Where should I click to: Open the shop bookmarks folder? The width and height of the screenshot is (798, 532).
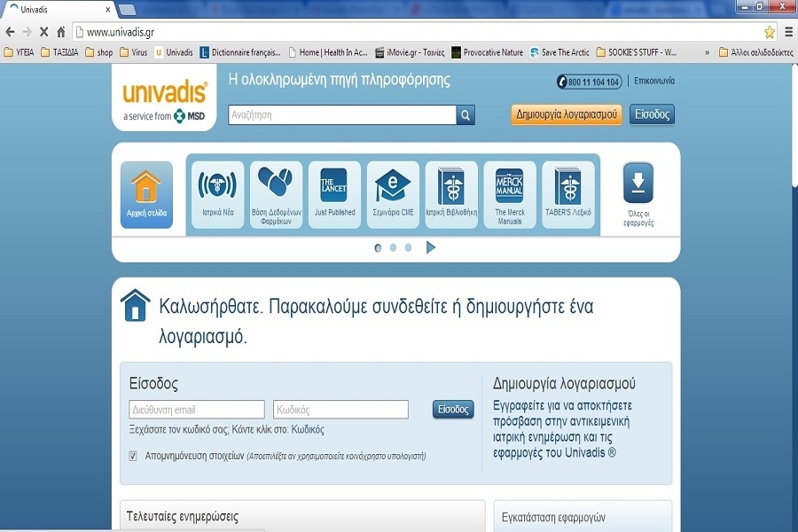99,52
